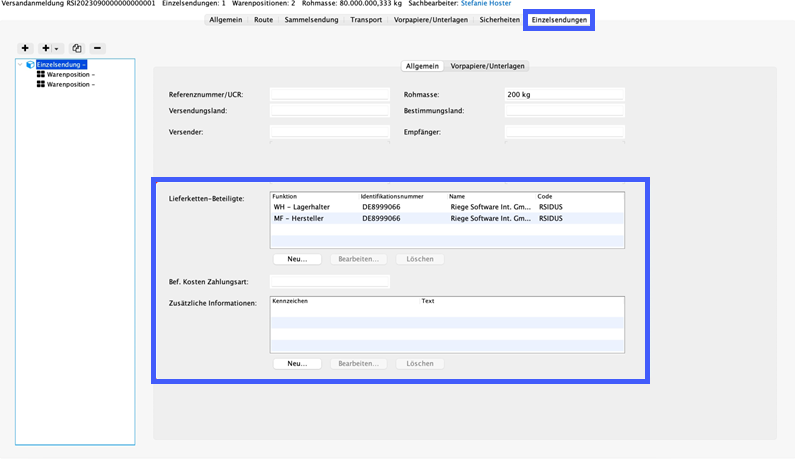Image resolution: width=795 pixels, height=459 pixels.
Task: Switch to the Route tab
Action: point(264,19)
